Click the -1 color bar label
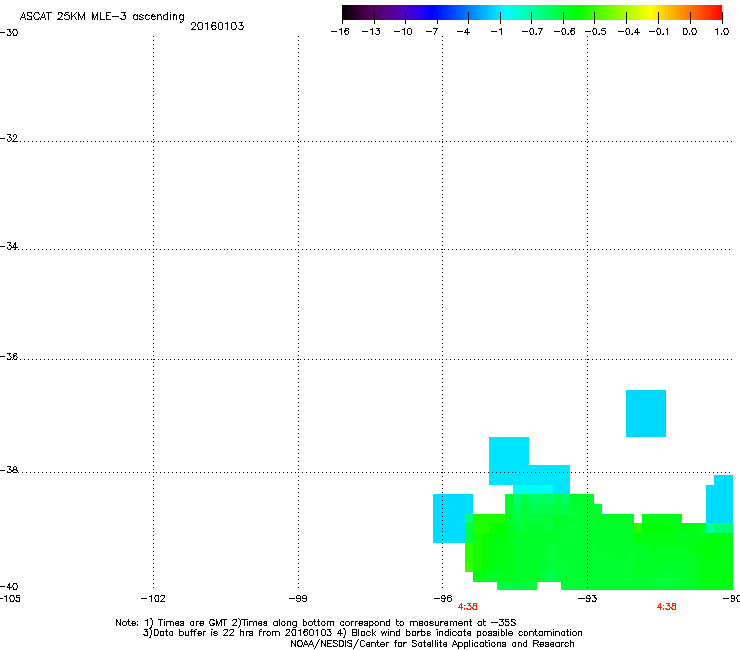The width and height of the screenshot is (740, 650). 496,32
